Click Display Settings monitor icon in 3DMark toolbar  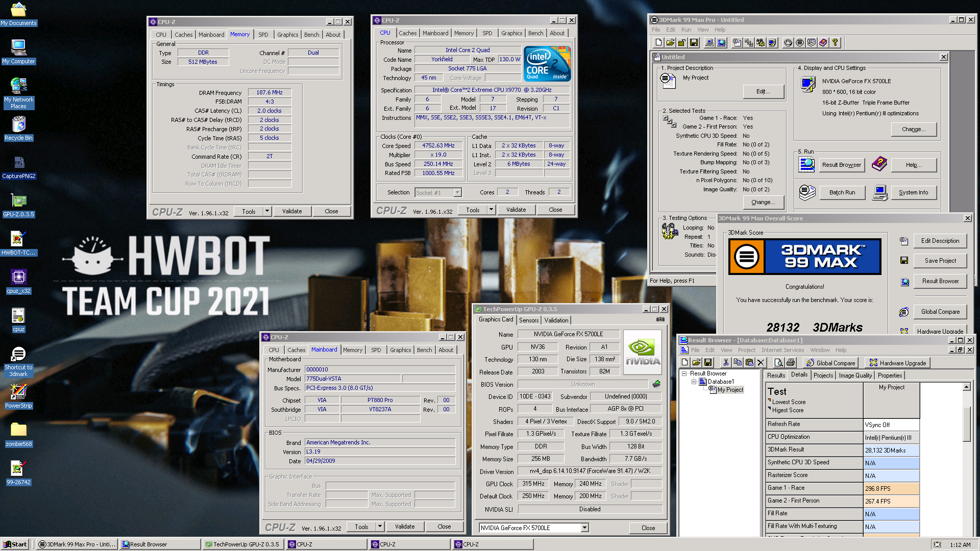[x=772, y=42]
